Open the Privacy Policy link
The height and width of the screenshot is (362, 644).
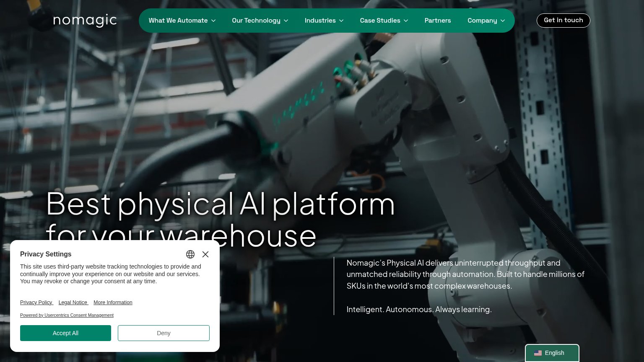click(x=36, y=303)
